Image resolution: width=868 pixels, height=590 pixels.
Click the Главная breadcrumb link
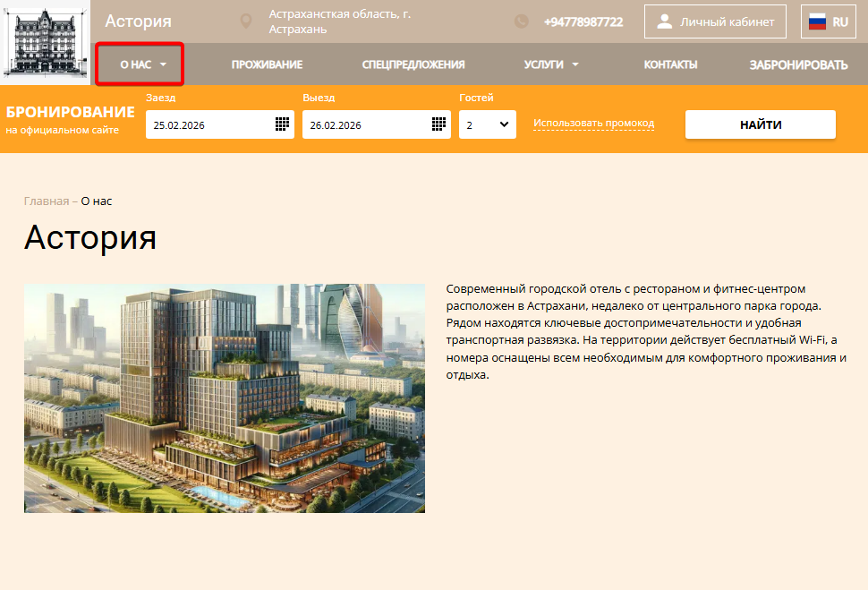(47, 201)
